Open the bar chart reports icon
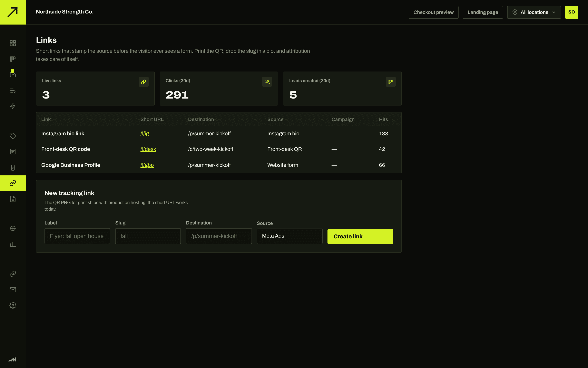This screenshot has width=588, height=368. click(13, 244)
